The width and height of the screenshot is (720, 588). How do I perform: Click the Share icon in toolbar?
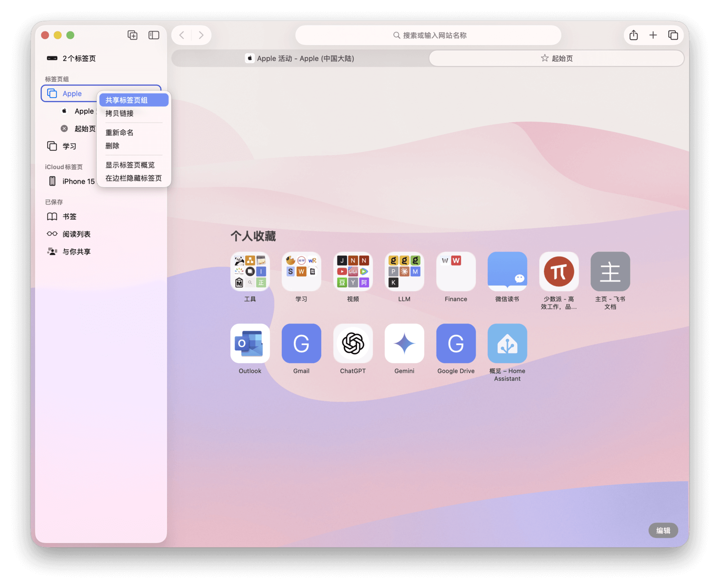pyautogui.click(x=634, y=35)
